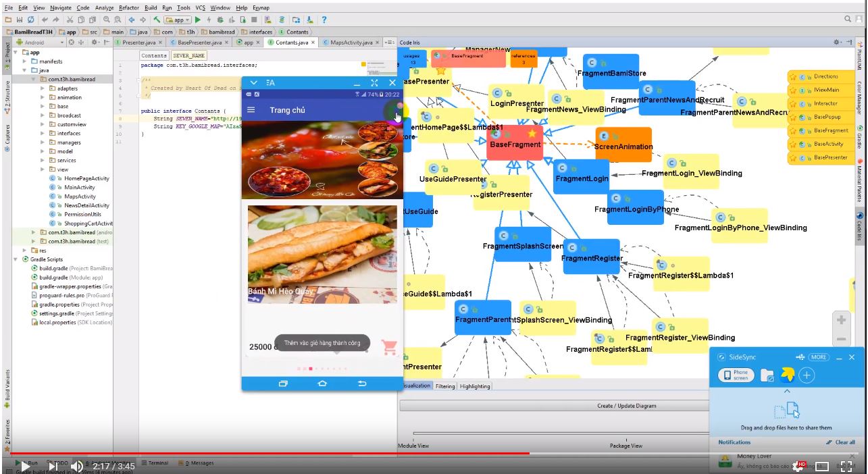Open the Build Variants side panel
The image size is (868, 474).
(x=7, y=388)
